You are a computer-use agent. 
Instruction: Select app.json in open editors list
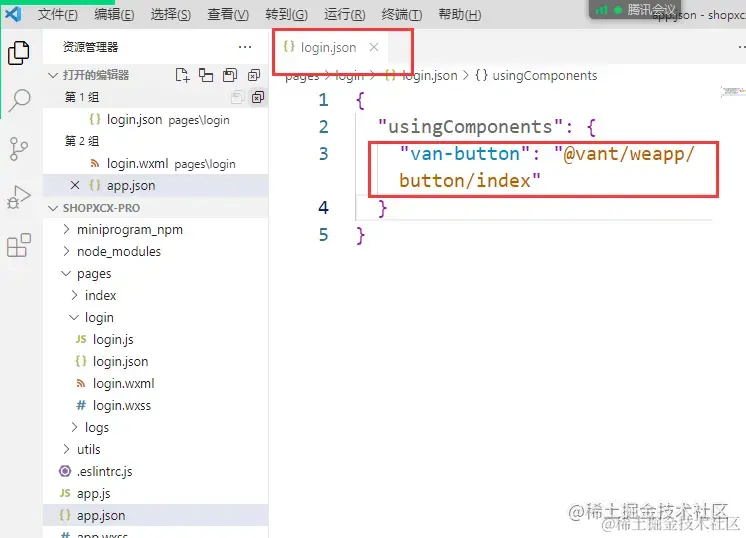coord(156,186)
